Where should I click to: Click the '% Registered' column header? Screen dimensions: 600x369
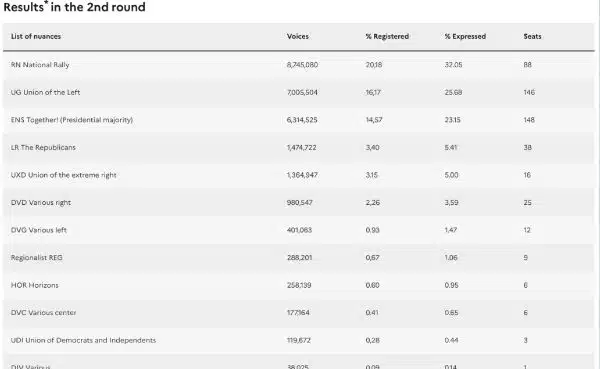(x=387, y=36)
